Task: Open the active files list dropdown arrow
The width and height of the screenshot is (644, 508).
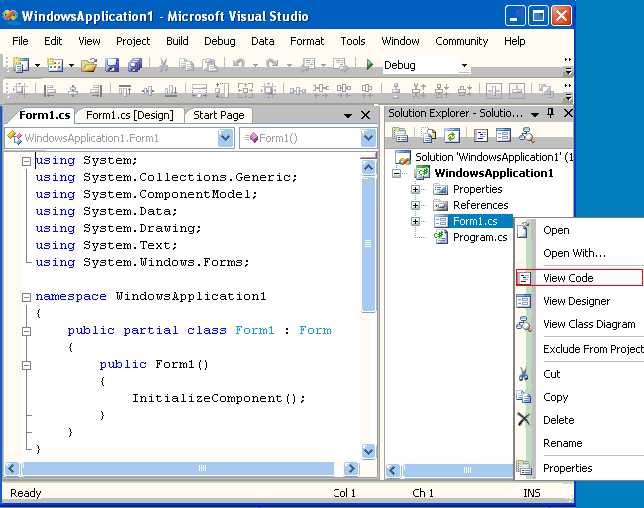Action: 347,116
